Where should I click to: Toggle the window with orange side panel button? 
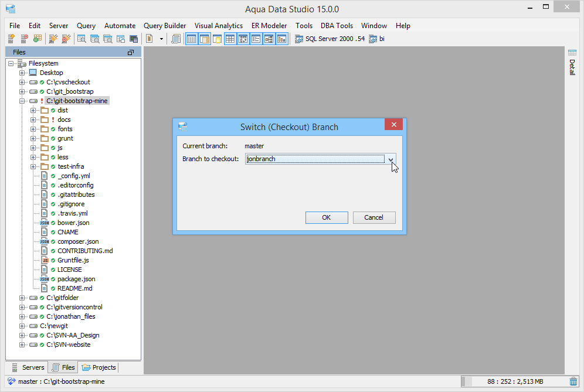click(x=205, y=39)
